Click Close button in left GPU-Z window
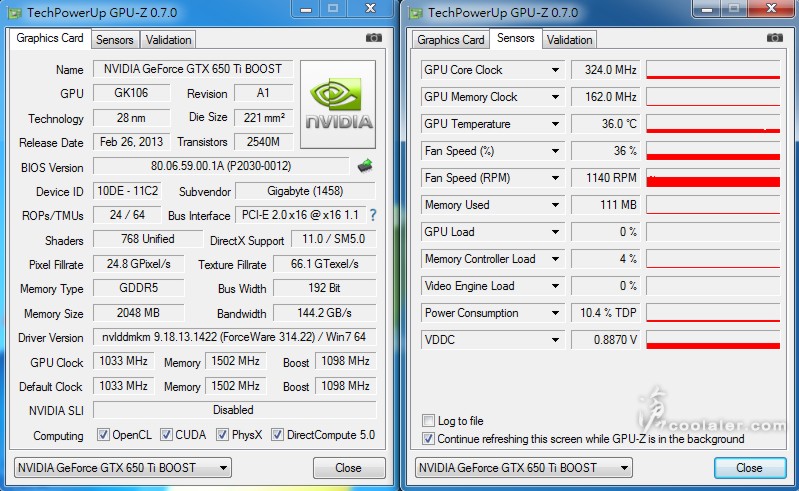 [x=349, y=468]
